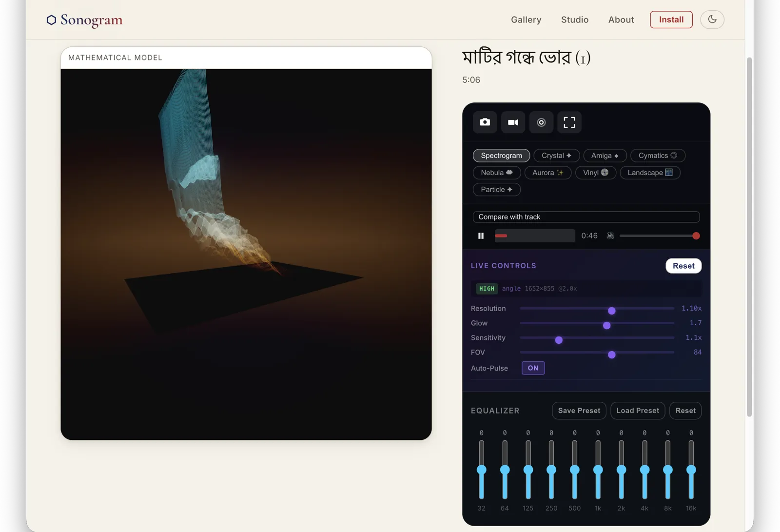The height and width of the screenshot is (532, 780).
Task: Select the Aurora visualization mode
Action: 547,173
